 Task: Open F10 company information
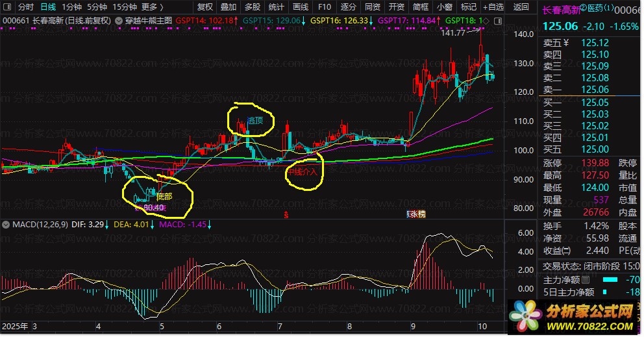pyautogui.click(x=325, y=7)
